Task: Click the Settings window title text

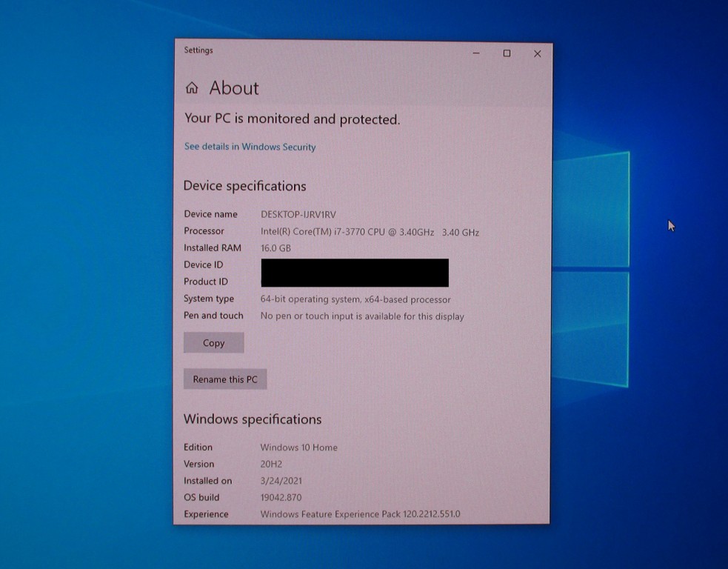Action: [198, 50]
